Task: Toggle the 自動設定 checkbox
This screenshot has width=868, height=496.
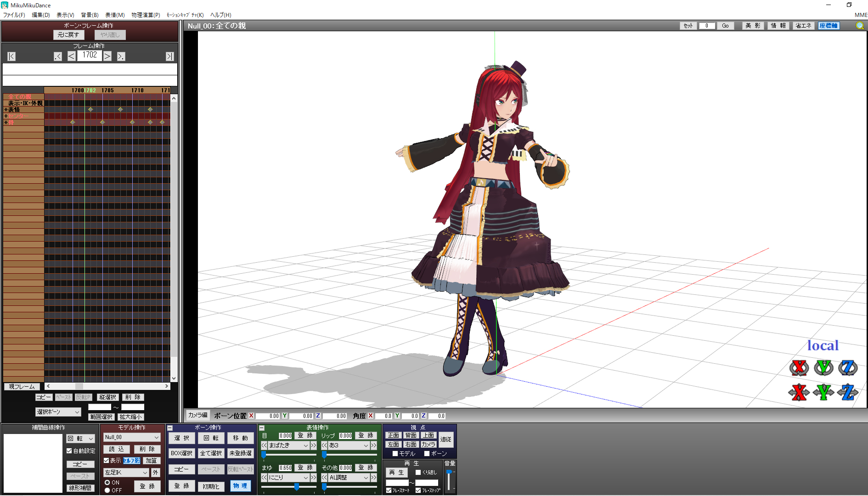Action: point(69,451)
